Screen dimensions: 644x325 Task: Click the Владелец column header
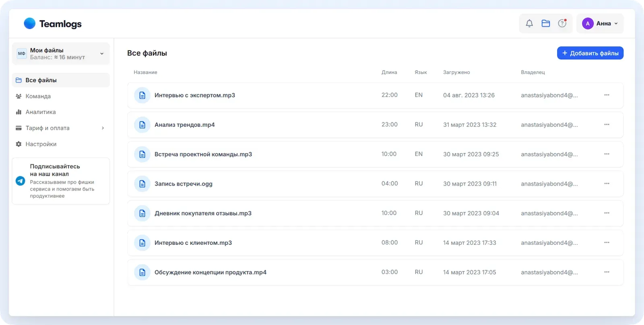[533, 72]
